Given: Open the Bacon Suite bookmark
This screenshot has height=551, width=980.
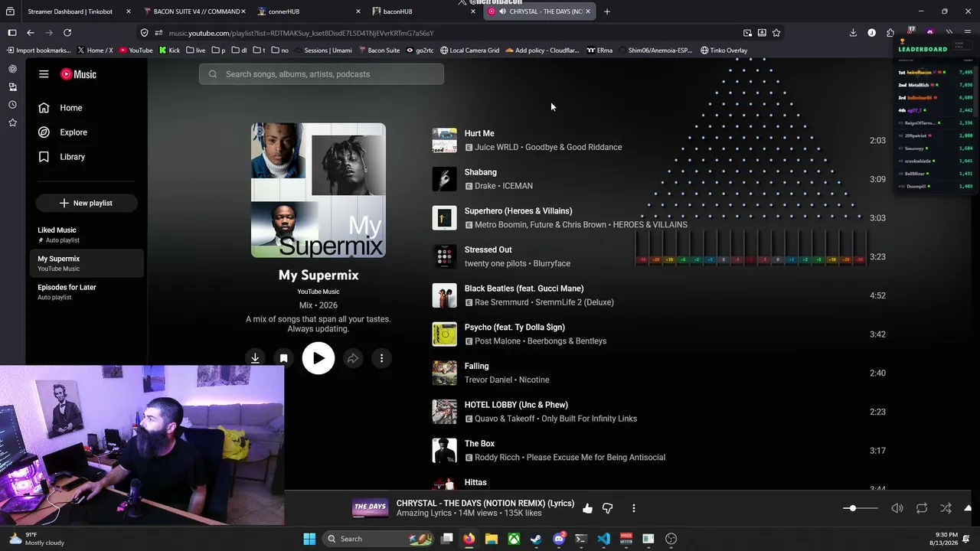Looking at the screenshot, I should pos(378,51).
